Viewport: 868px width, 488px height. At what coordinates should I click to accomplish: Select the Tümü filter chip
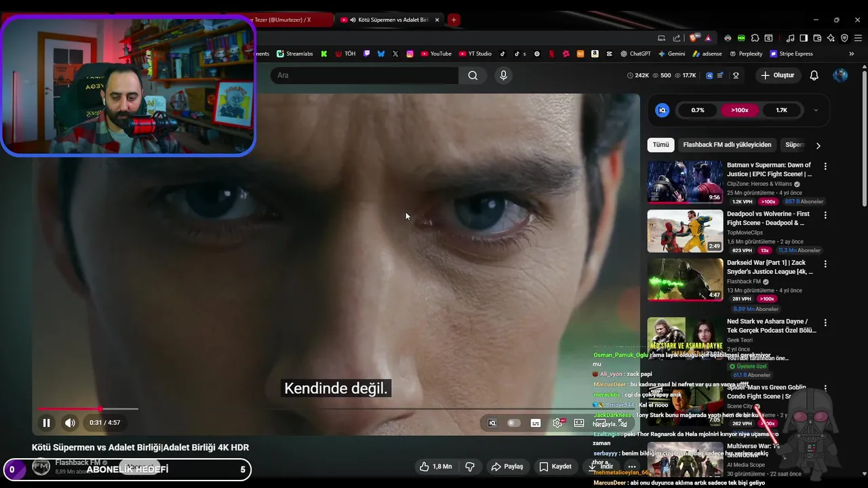(x=660, y=144)
